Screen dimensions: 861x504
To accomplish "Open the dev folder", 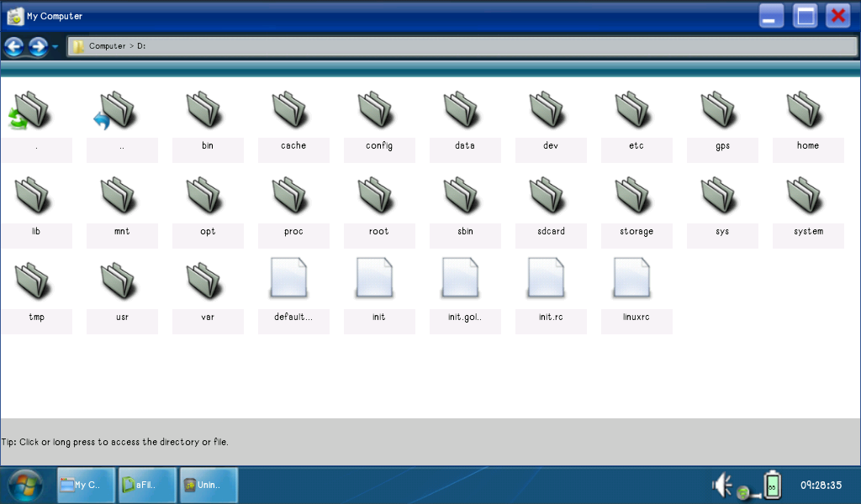I will pos(547,110).
